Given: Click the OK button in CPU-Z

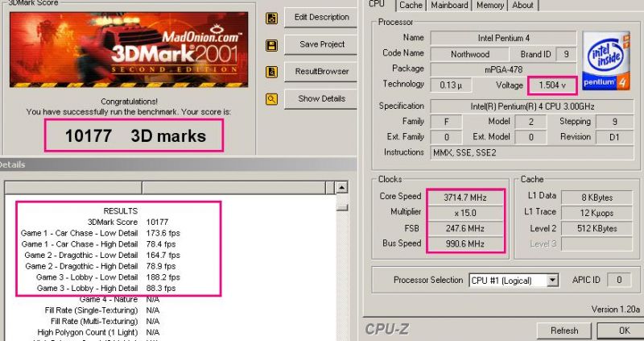Looking at the screenshot, I should [x=622, y=331].
